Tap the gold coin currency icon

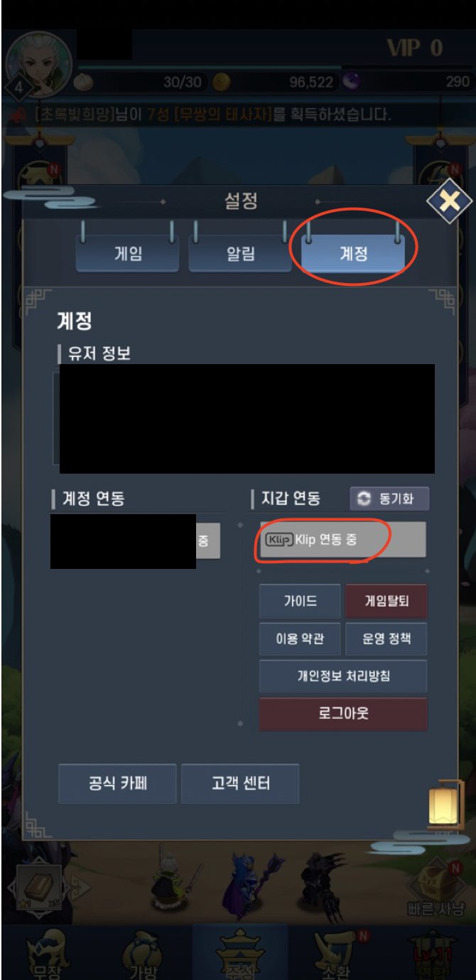pos(222,82)
